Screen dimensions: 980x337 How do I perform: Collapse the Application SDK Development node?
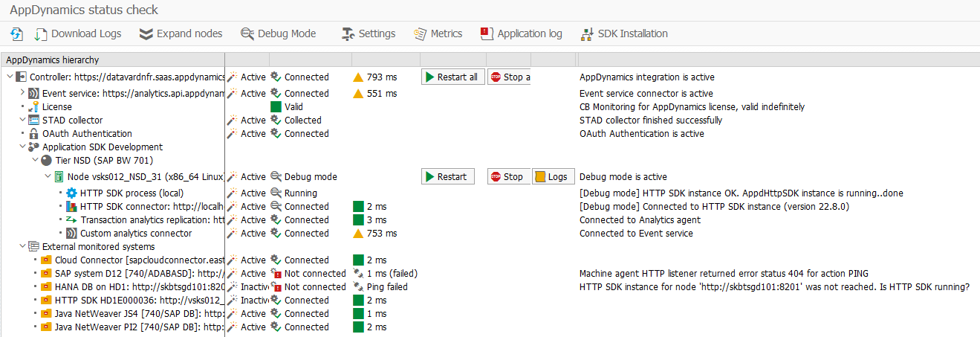22,147
